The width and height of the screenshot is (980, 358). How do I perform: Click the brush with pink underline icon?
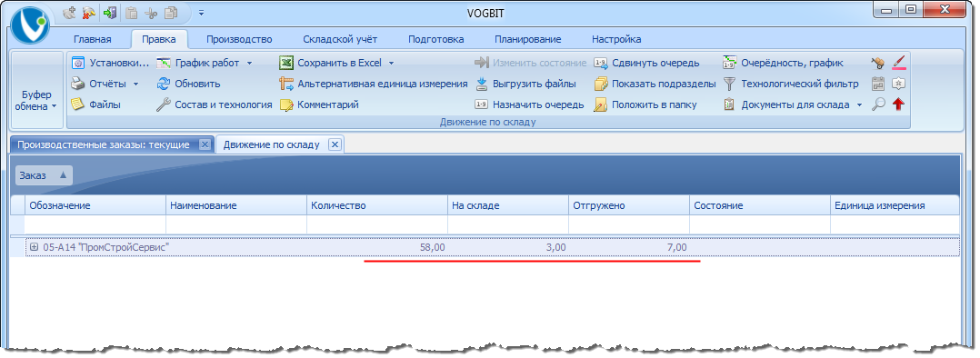899,63
